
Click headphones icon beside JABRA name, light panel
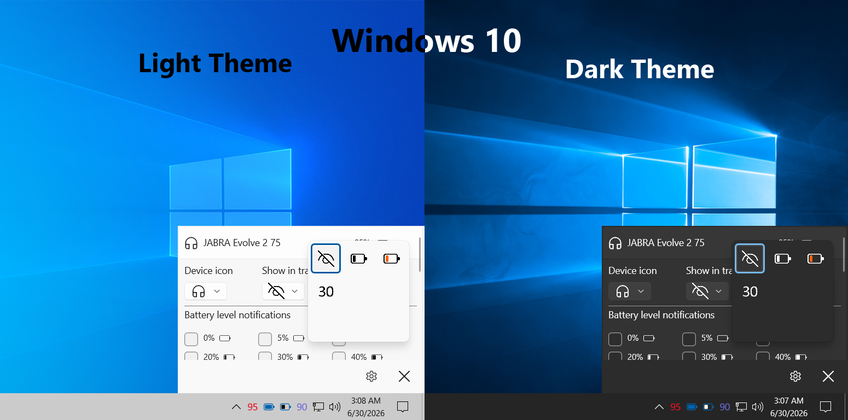191,243
